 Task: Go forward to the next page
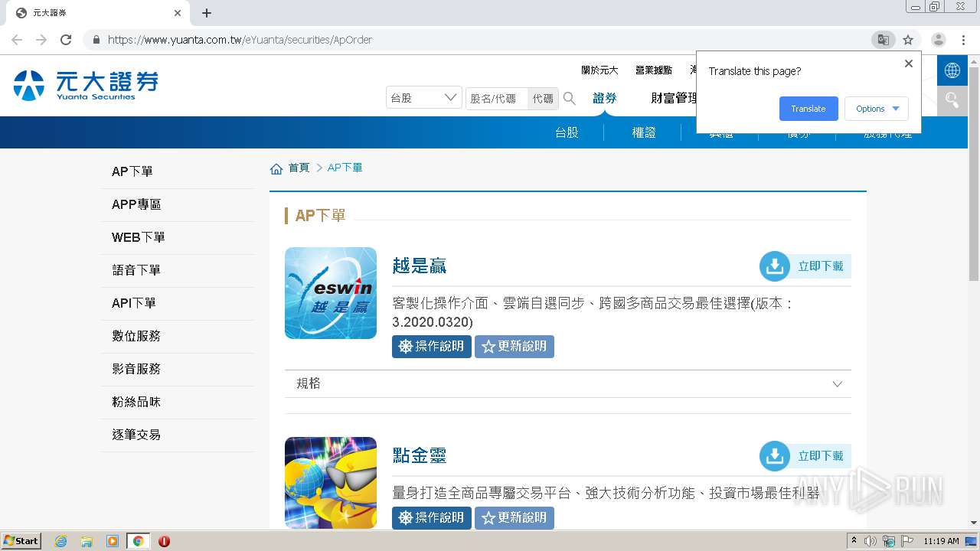click(41, 40)
